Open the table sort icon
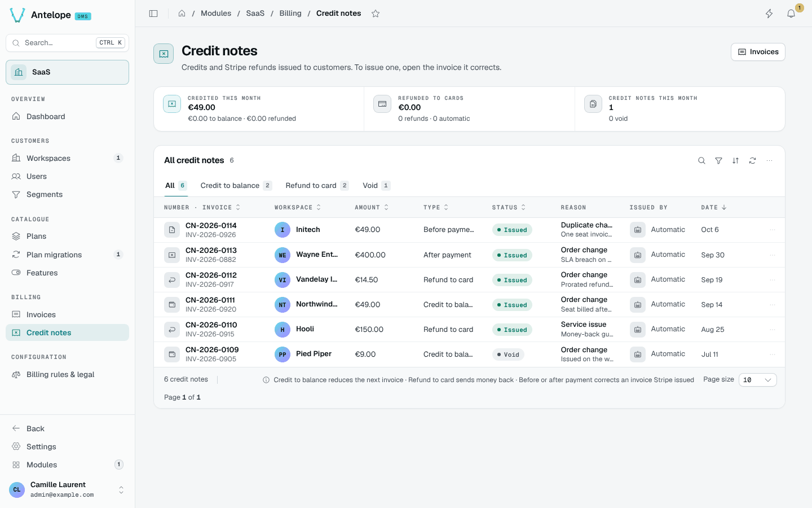Screen dimensions: 812x508 point(735,161)
